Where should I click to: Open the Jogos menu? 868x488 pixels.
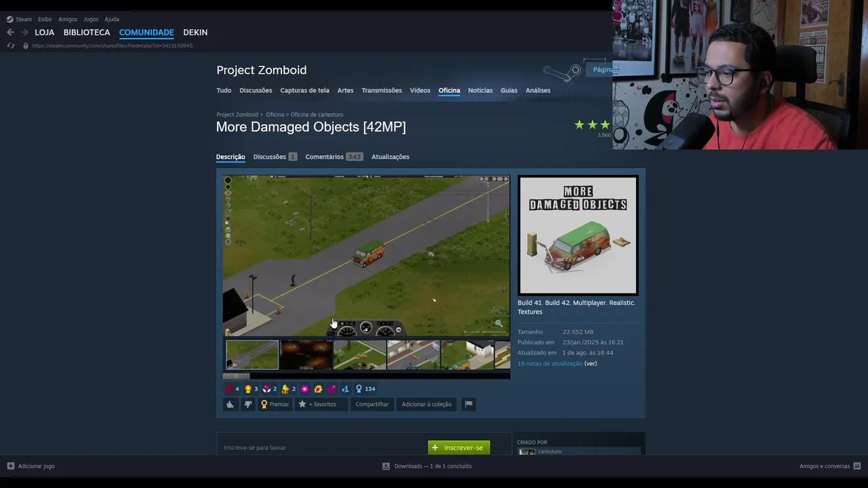91,19
